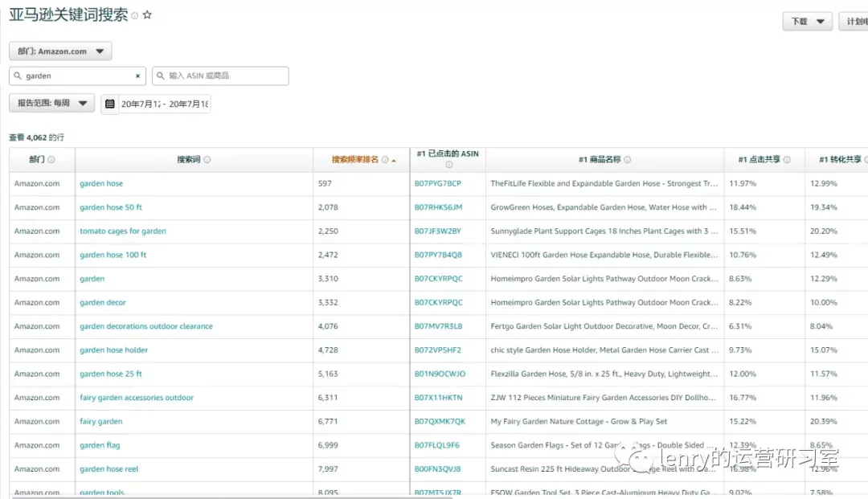The width and height of the screenshot is (868, 499).
Task: Click the 输入 ASIN 或商品 search field
Action: [x=220, y=76]
